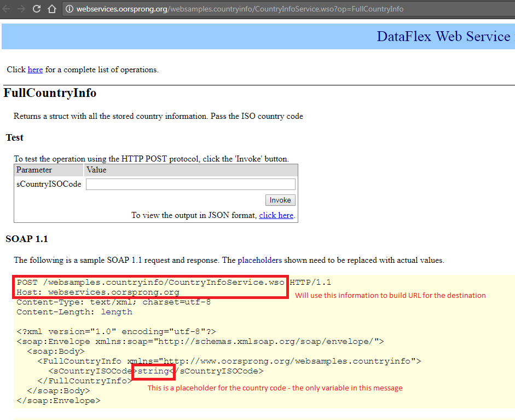The image size is (515, 420).
Task: Click the 'Value' column header in the table
Action: click(x=97, y=170)
